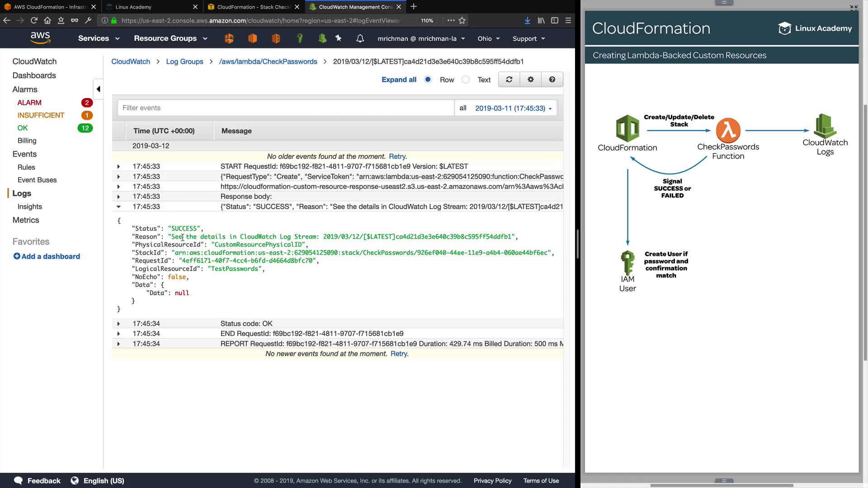Click the AWS logo home icon
868x488 pixels.
[x=40, y=38]
